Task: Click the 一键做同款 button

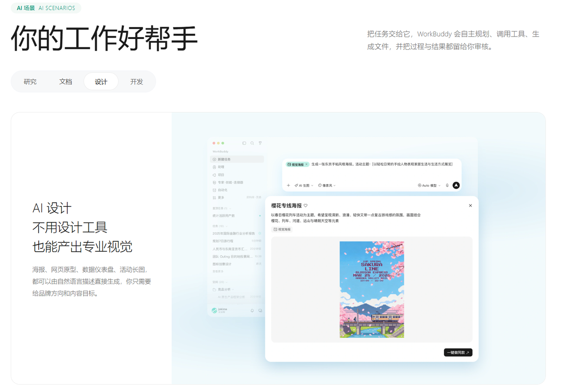Action: pos(458,353)
